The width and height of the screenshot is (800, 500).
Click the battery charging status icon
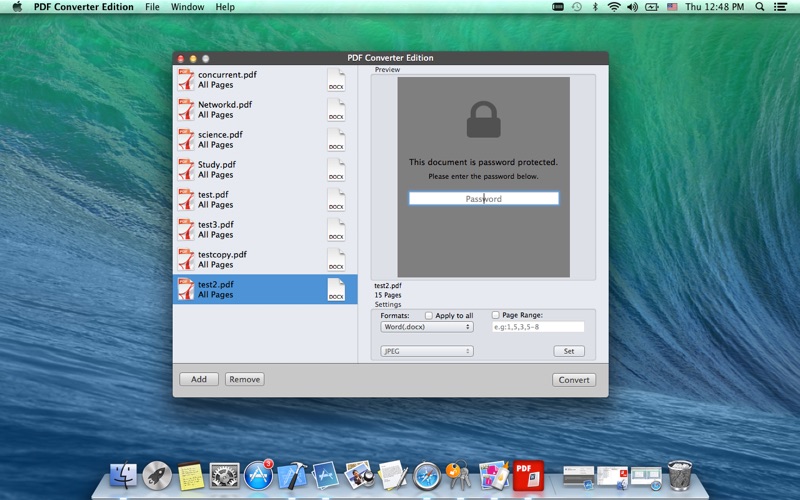click(x=652, y=7)
